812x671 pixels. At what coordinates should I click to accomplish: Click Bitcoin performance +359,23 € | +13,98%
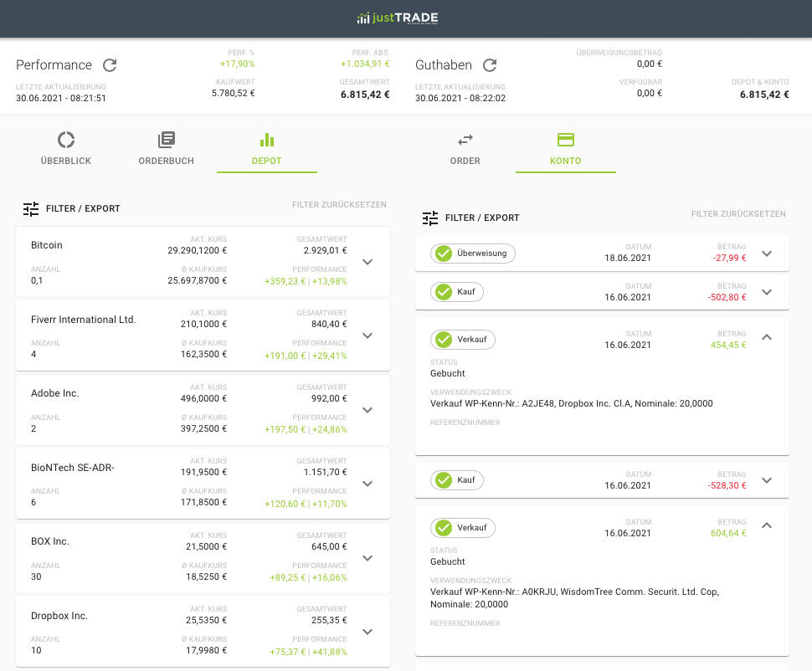click(306, 282)
